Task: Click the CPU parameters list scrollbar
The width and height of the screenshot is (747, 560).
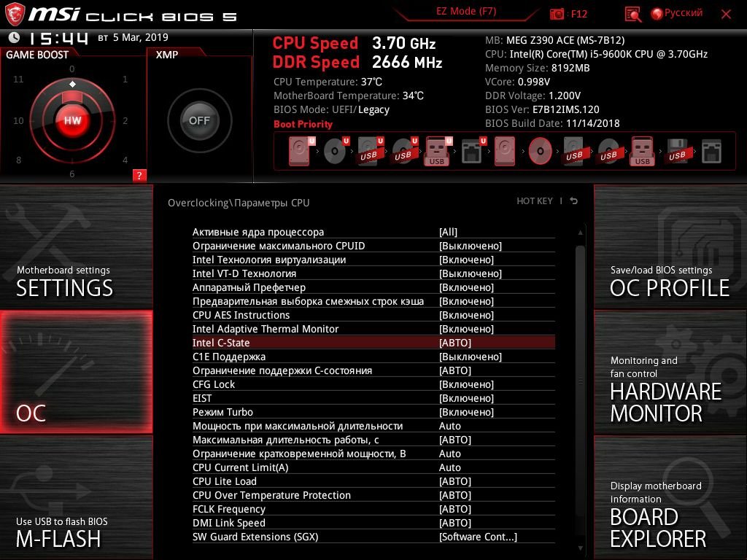Action: click(580, 389)
